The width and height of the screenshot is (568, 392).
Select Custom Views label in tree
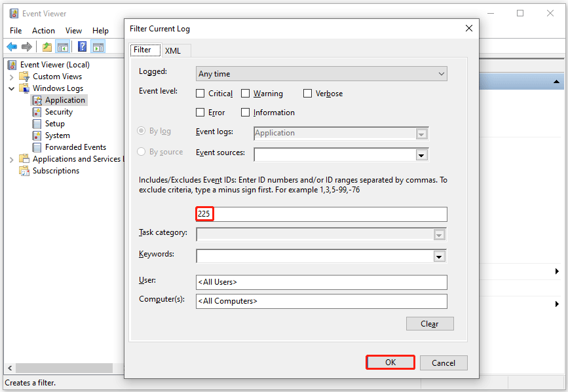point(57,77)
